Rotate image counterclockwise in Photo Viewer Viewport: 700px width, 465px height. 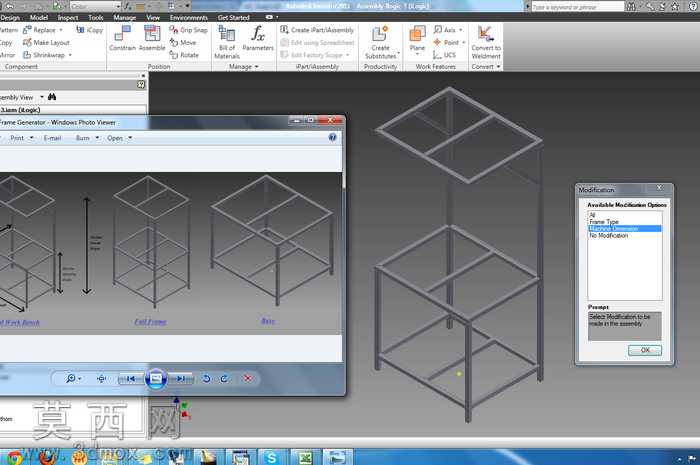click(x=206, y=378)
